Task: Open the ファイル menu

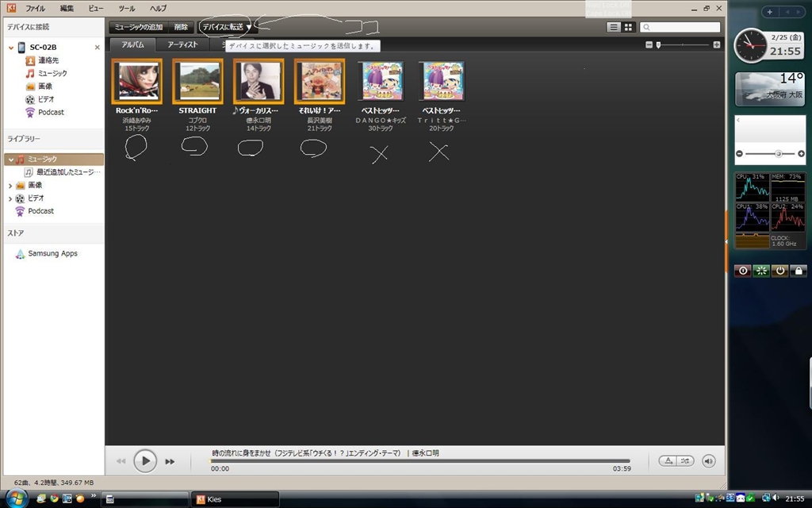Action: 35,8
